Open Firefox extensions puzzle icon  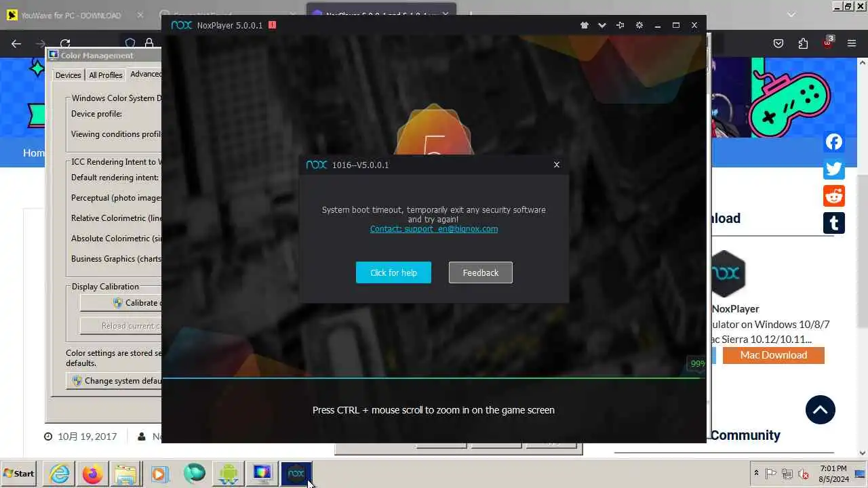click(x=803, y=43)
